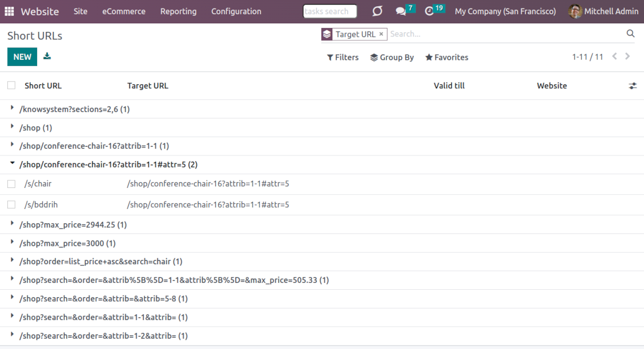Open activities clock icon with badge 19

click(x=429, y=11)
